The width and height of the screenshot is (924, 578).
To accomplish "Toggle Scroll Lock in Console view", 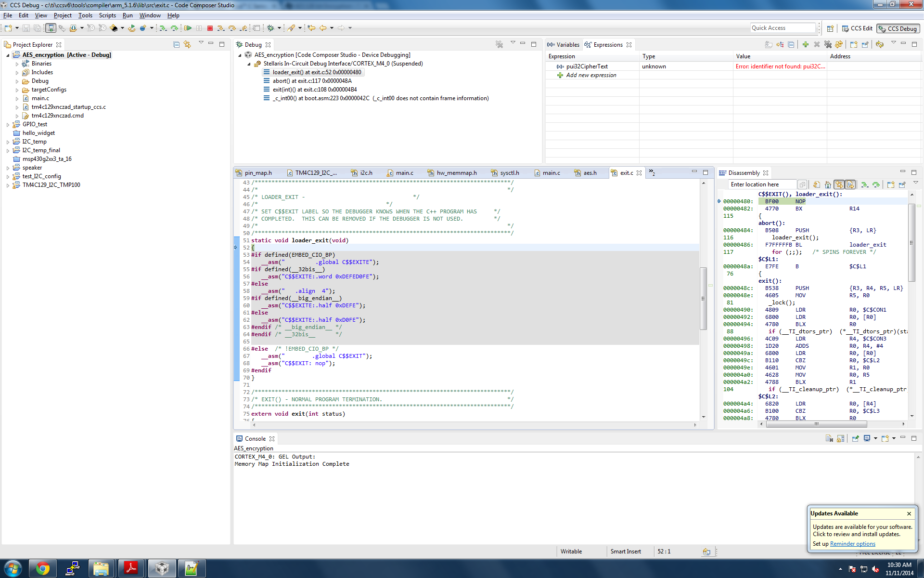I will [x=841, y=438].
